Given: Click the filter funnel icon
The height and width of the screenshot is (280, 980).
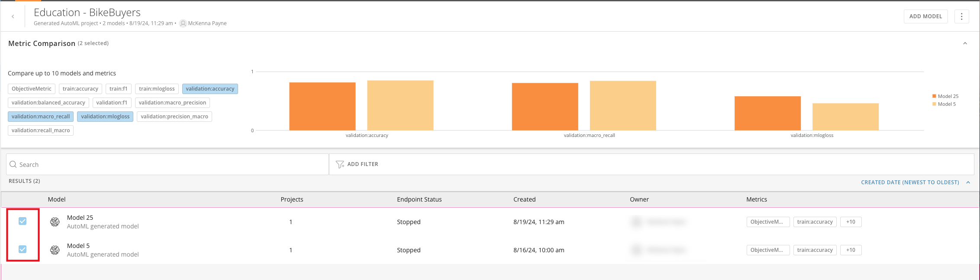Looking at the screenshot, I should (340, 164).
